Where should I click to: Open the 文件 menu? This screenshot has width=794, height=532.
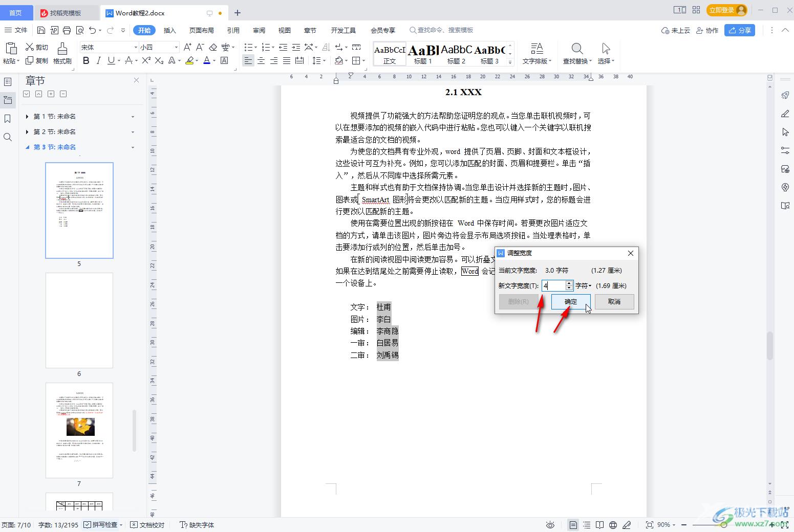(x=16, y=30)
